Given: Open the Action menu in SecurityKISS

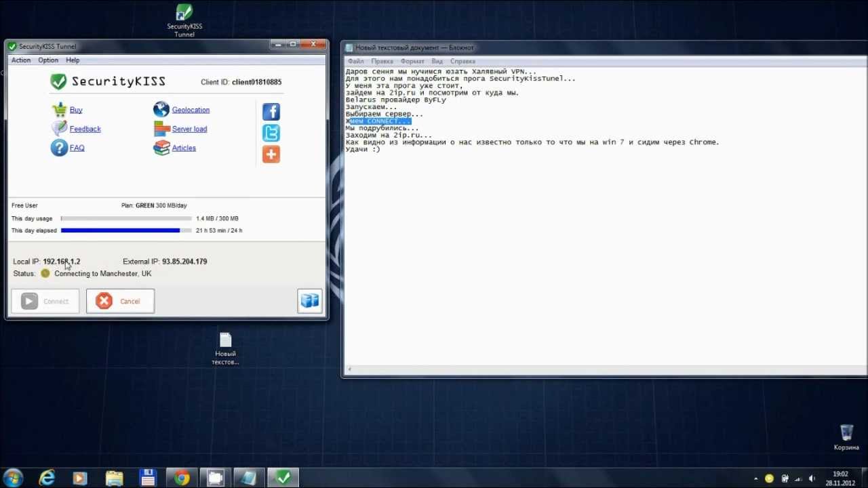Looking at the screenshot, I should pyautogui.click(x=21, y=60).
